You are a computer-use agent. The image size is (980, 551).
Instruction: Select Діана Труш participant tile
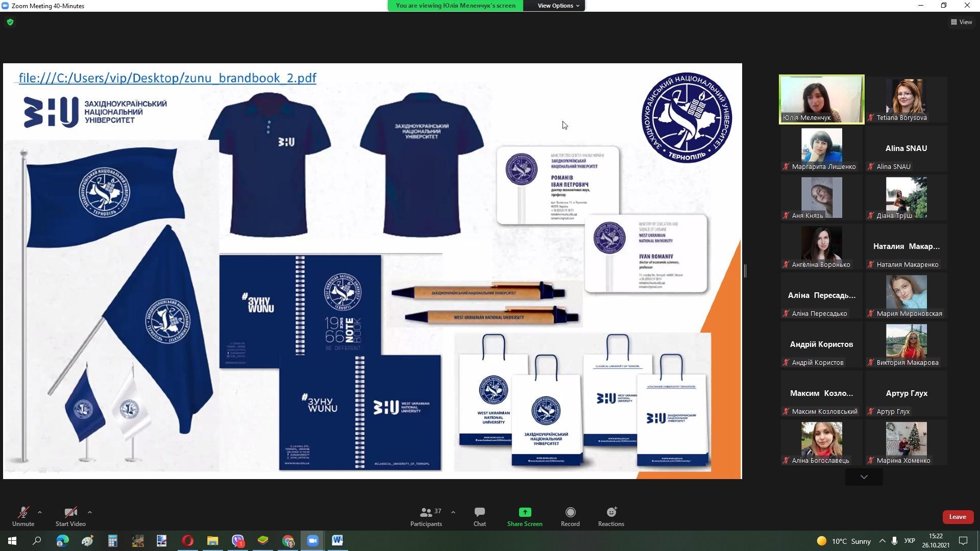tap(906, 197)
